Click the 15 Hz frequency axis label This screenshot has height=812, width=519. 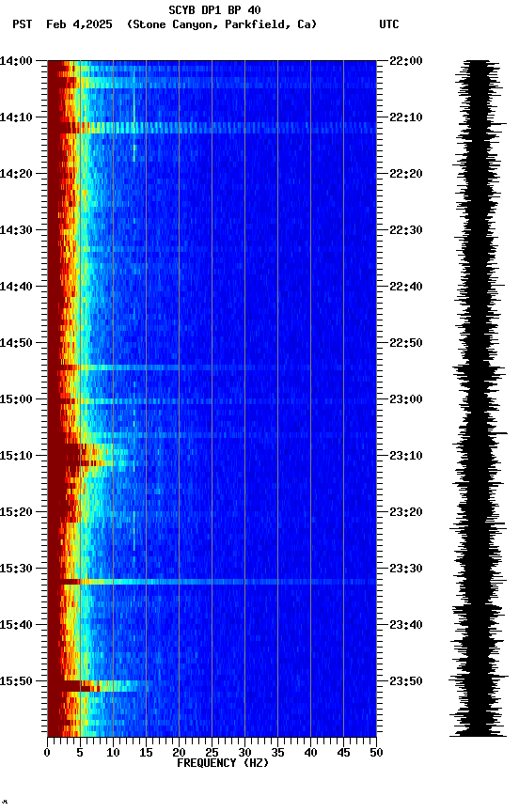146,753
